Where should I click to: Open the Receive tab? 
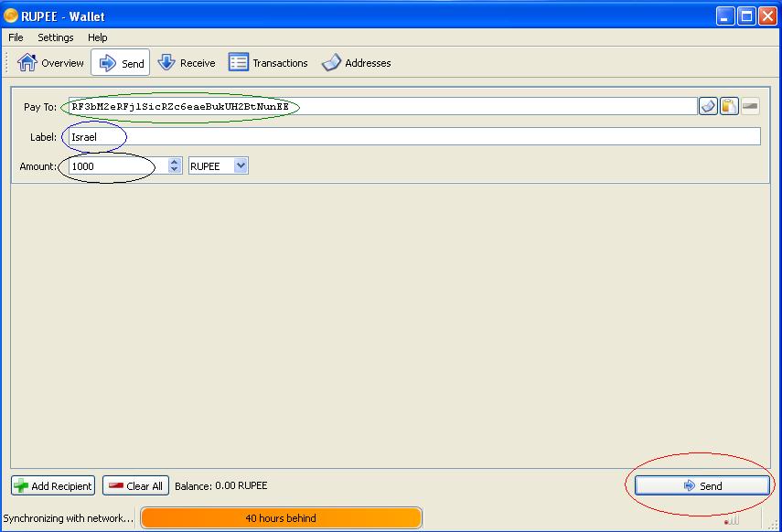[x=187, y=63]
